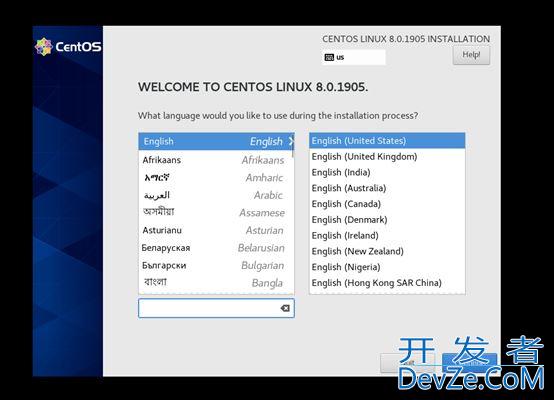Select Afrikaans in the language list
Screen dimensions: 554x400
coord(216,160)
